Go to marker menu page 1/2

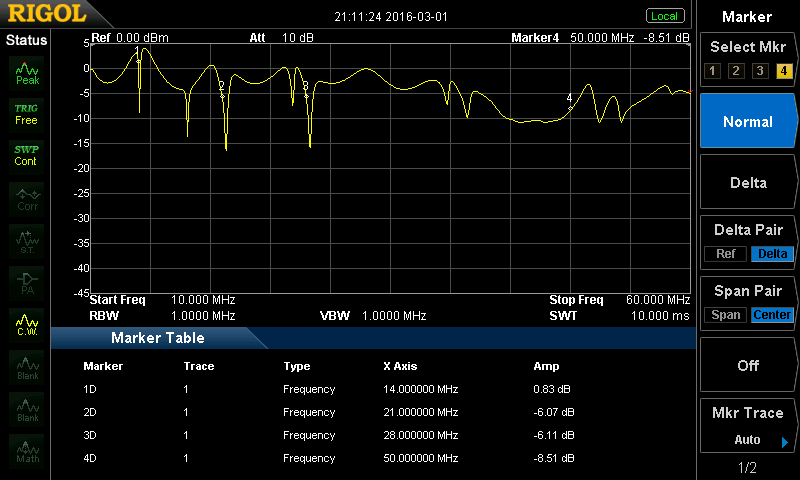click(x=747, y=468)
